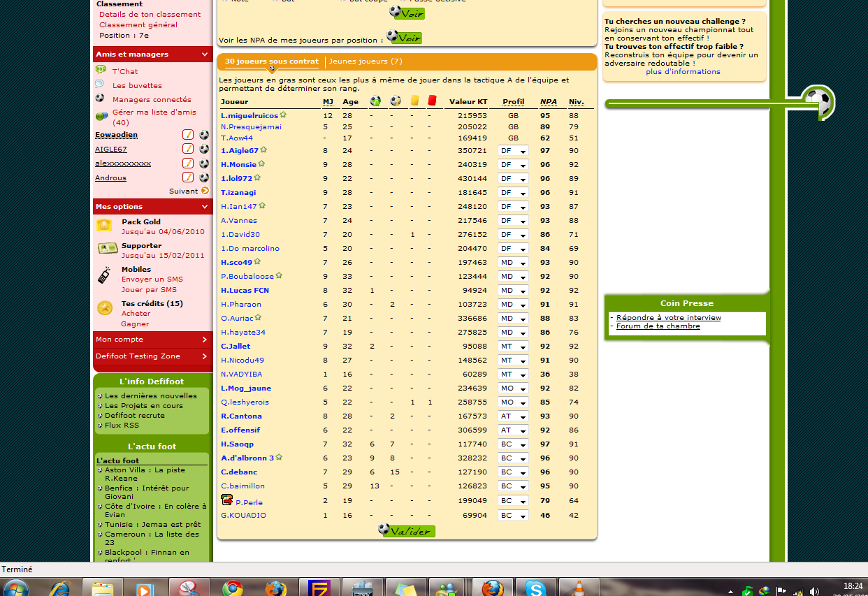
Task: Click the football icon in the AIGLE67 row
Action: tap(204, 149)
